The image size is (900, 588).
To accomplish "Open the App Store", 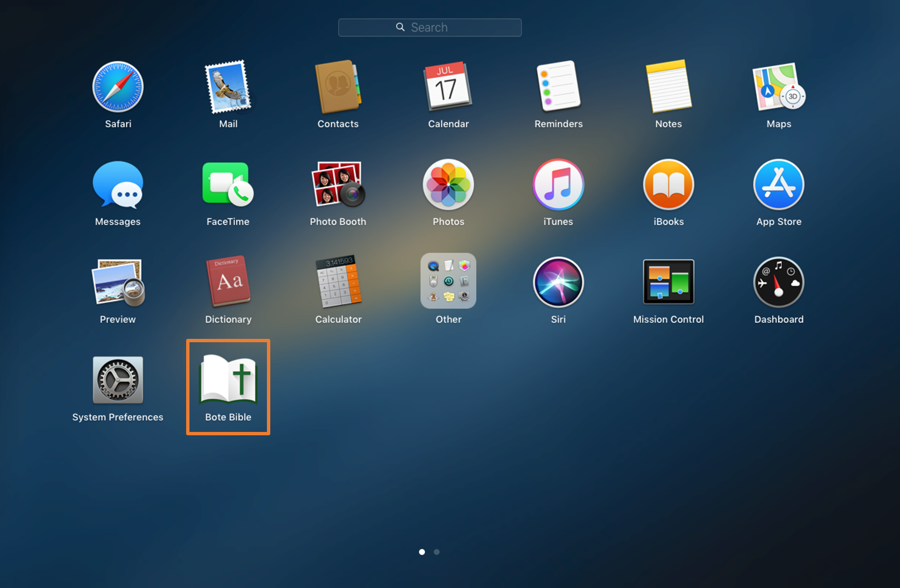I will point(779,185).
